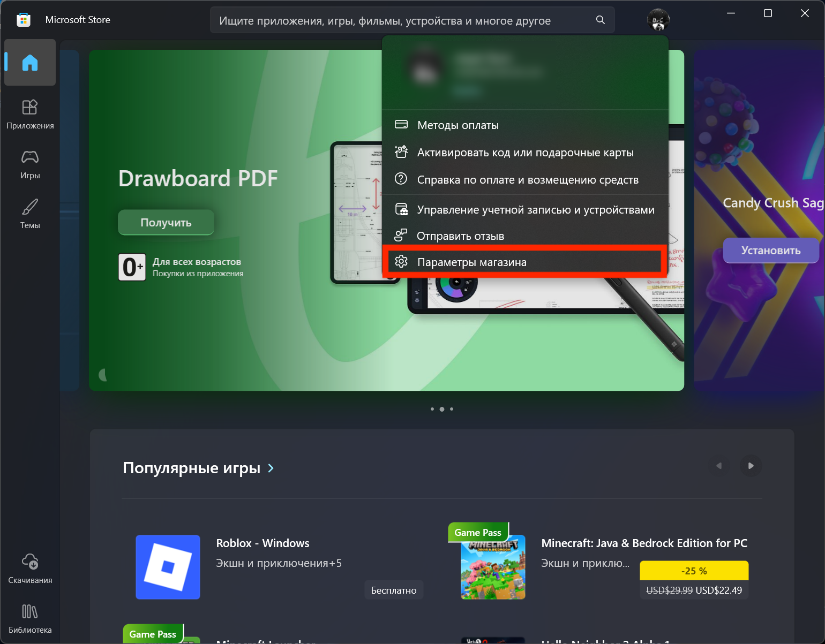
Task: Show previous popular games with left arrow
Action: tap(719, 466)
